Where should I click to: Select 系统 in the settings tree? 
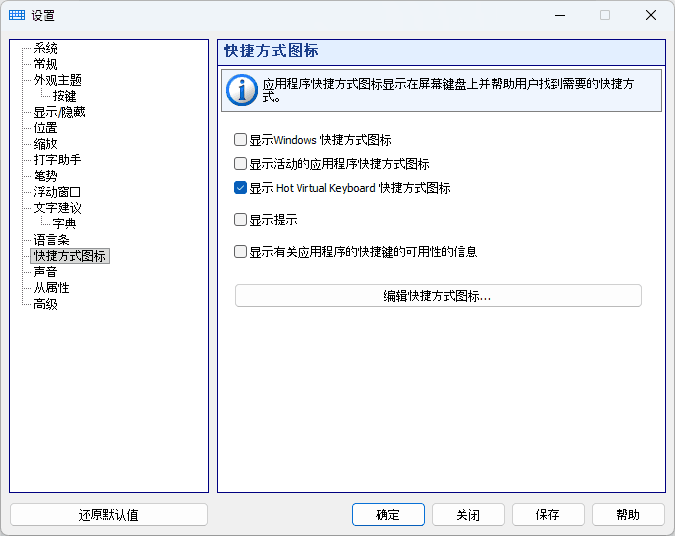pyautogui.click(x=46, y=48)
